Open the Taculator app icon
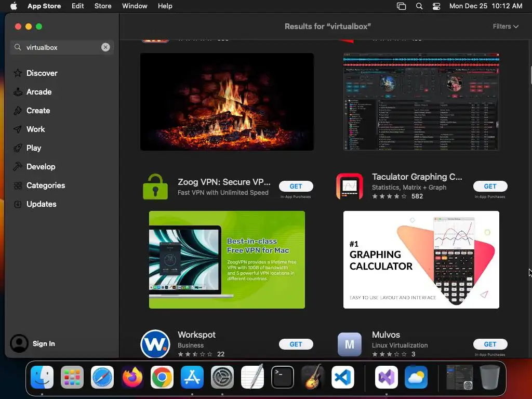The height and width of the screenshot is (399, 532). point(350,187)
